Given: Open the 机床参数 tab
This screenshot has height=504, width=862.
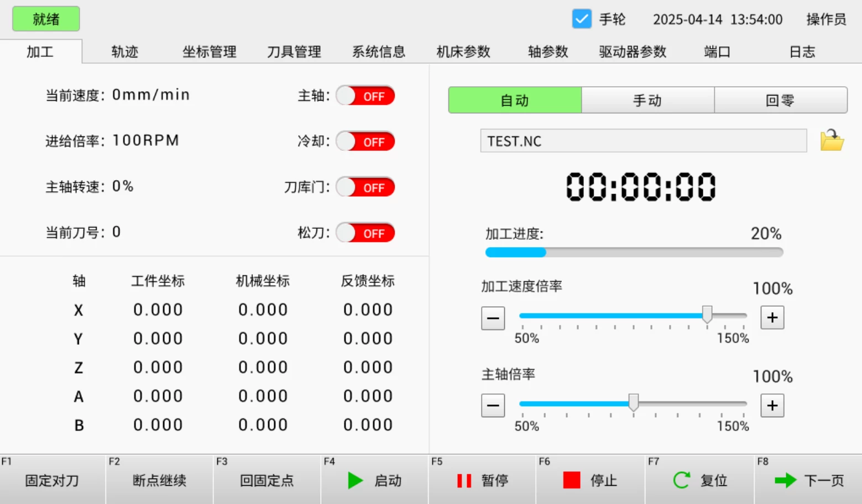Looking at the screenshot, I should [x=463, y=52].
